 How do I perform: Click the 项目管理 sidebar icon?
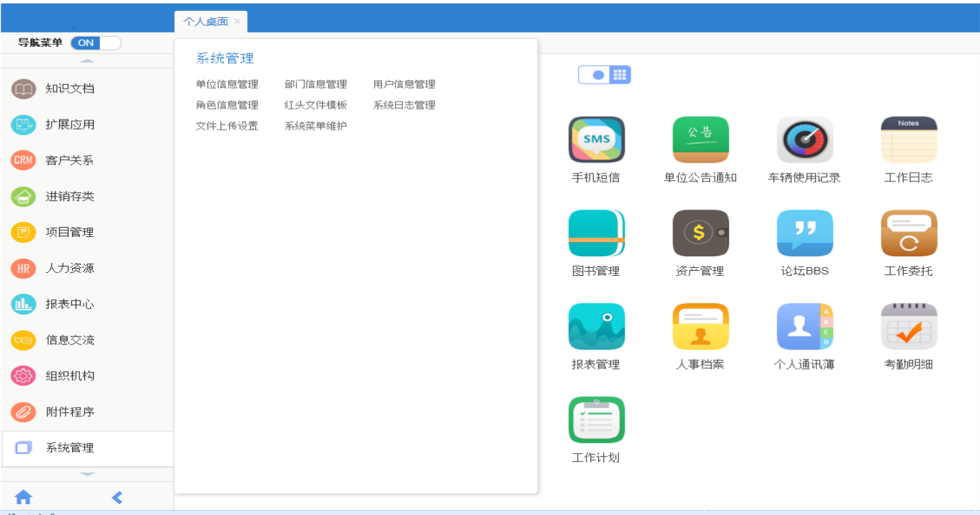[24, 233]
